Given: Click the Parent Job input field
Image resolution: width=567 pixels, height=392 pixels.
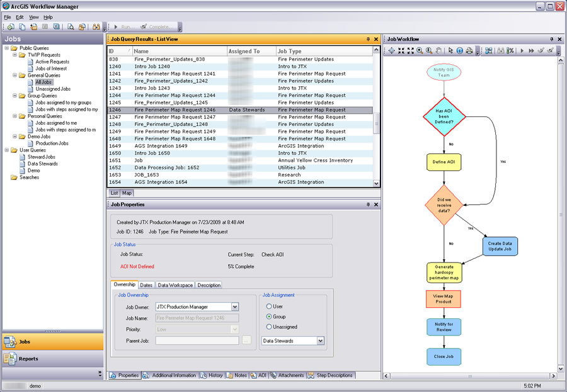Looking at the screenshot, I should [x=197, y=340].
